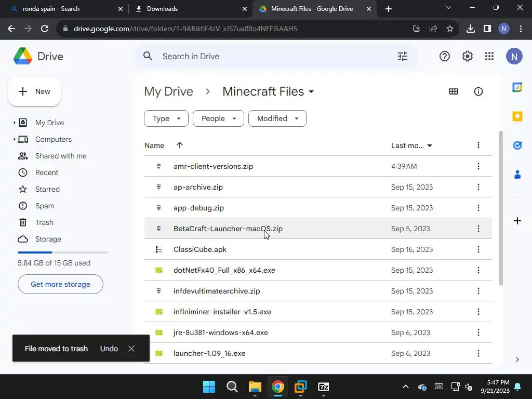This screenshot has height=399, width=532.
Task: Open the Google account avatar in Drive
Action: click(x=514, y=56)
